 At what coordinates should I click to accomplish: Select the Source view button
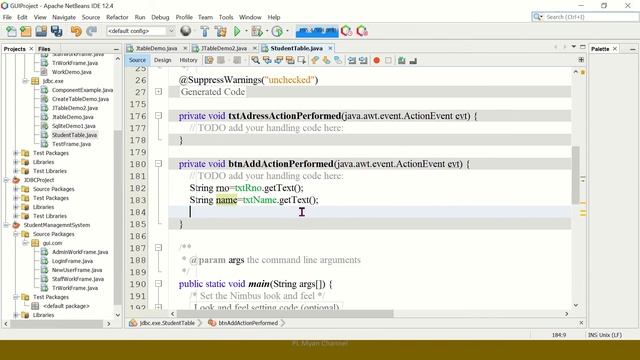(x=137, y=60)
